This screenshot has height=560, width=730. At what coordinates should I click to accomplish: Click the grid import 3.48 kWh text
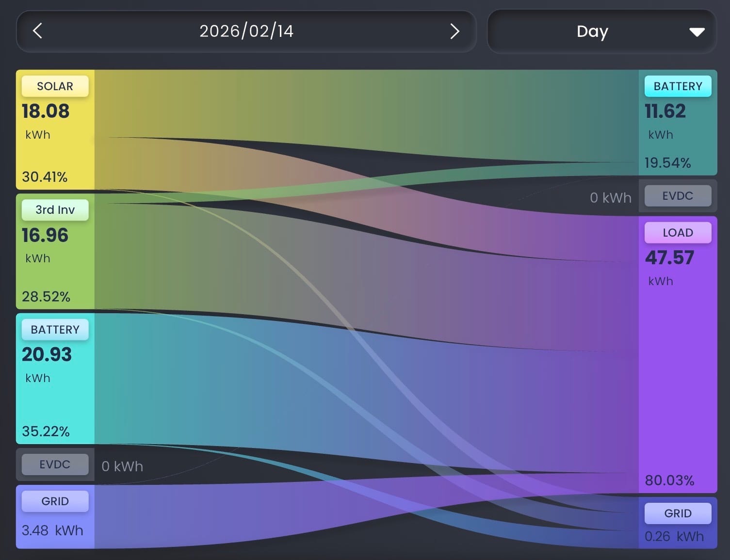52,530
